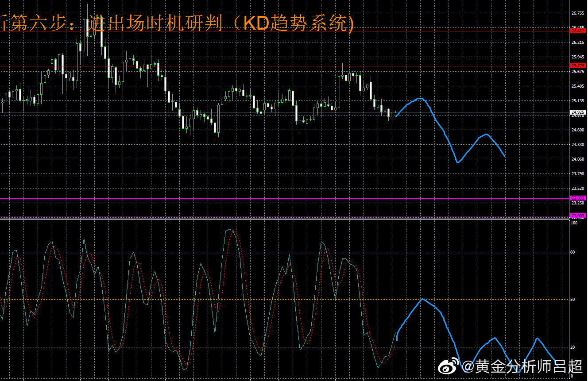Click blue KD forecast peak at 50 level
Image resolution: width=588 pixels, height=381 pixels.
pos(422,299)
